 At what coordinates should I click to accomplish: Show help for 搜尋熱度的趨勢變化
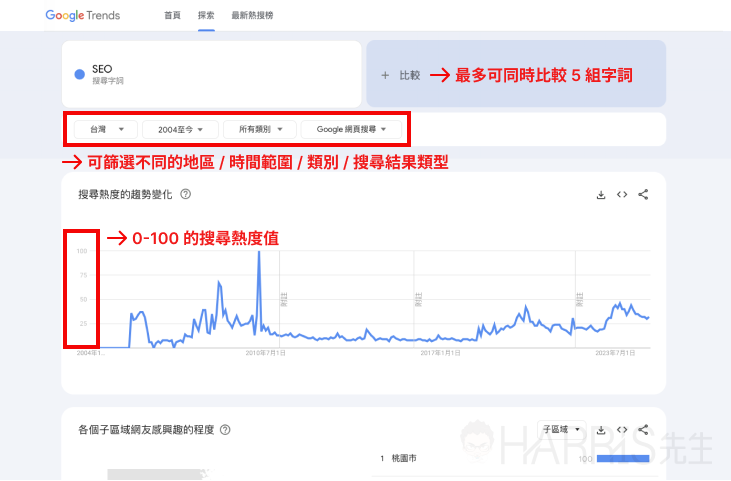186,194
